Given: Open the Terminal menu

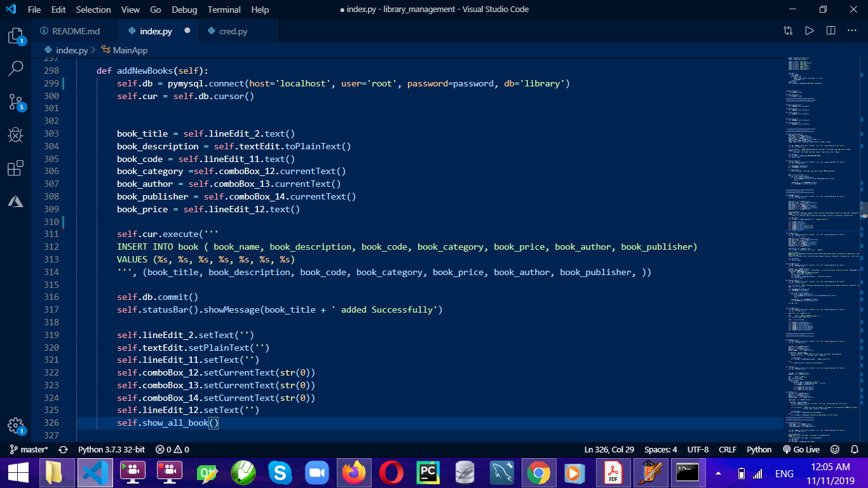Looking at the screenshot, I should 224,10.
